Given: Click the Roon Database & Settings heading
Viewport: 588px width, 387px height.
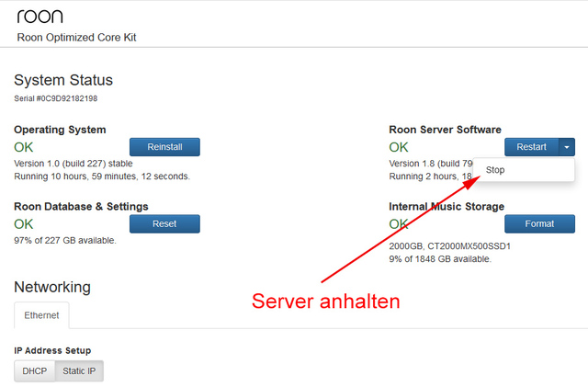Looking at the screenshot, I should tap(81, 207).
